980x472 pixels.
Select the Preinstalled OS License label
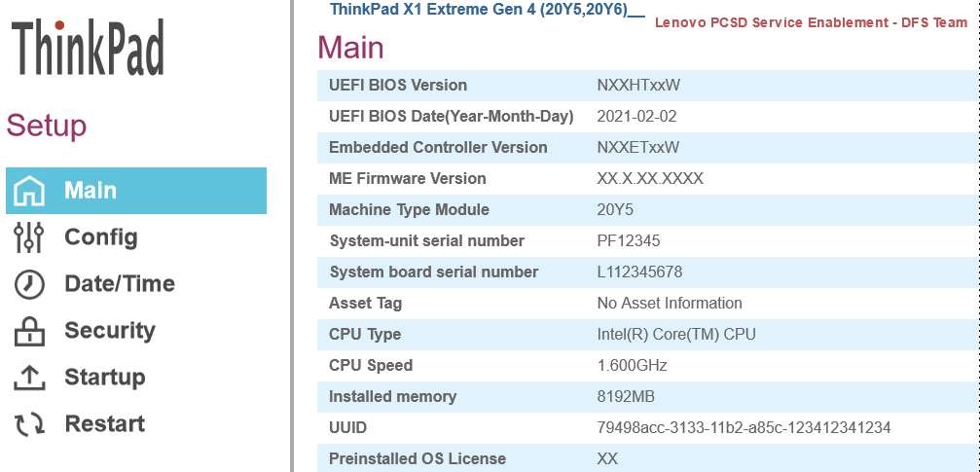(x=417, y=459)
